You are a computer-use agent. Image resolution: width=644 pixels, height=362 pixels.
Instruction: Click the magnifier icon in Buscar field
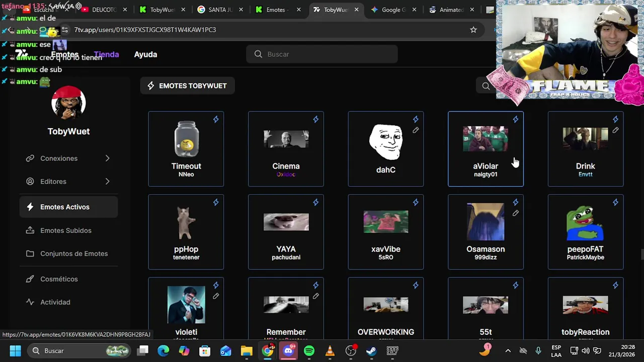[x=258, y=54]
